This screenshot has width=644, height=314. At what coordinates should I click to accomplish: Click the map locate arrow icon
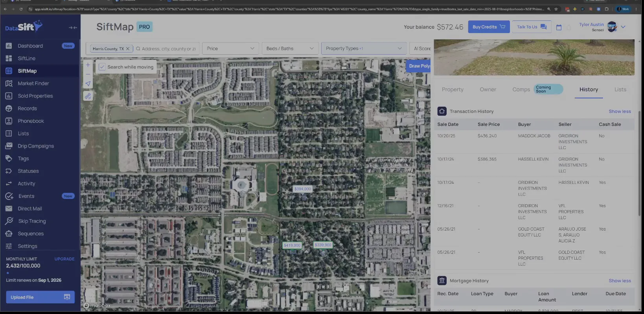(88, 83)
